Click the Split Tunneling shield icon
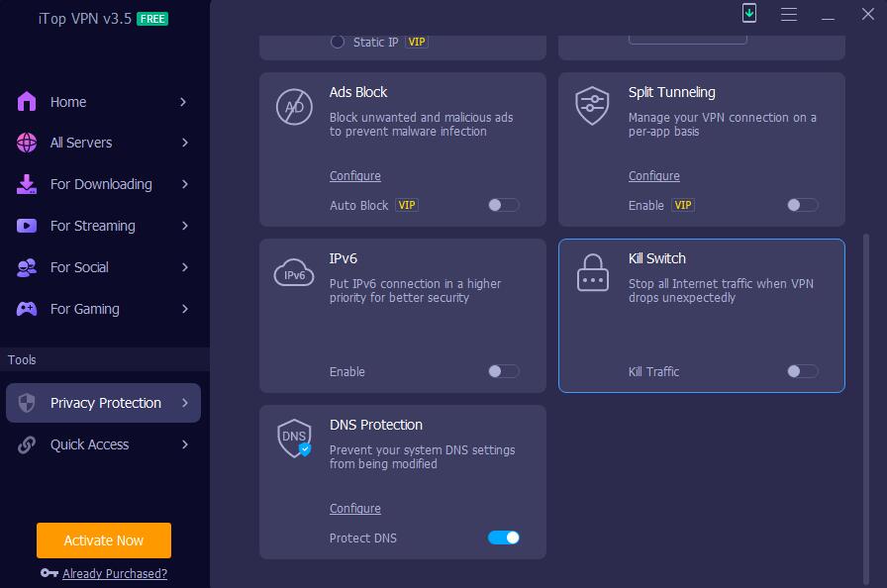 (592, 106)
